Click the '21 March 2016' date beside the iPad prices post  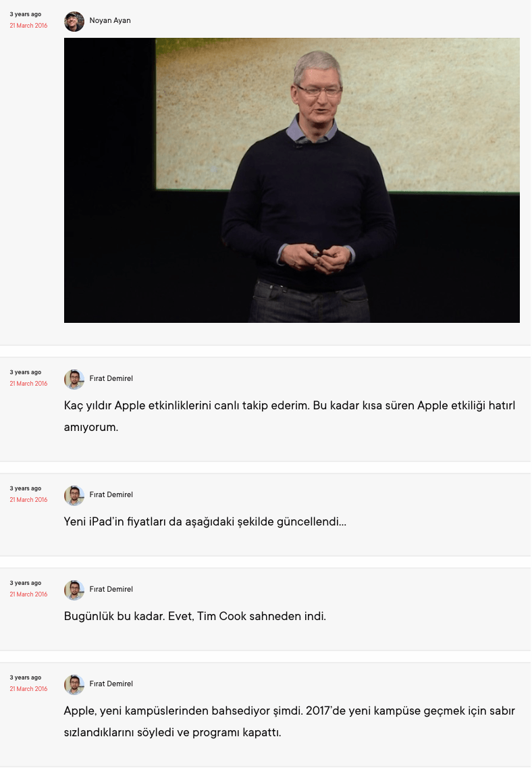click(28, 500)
